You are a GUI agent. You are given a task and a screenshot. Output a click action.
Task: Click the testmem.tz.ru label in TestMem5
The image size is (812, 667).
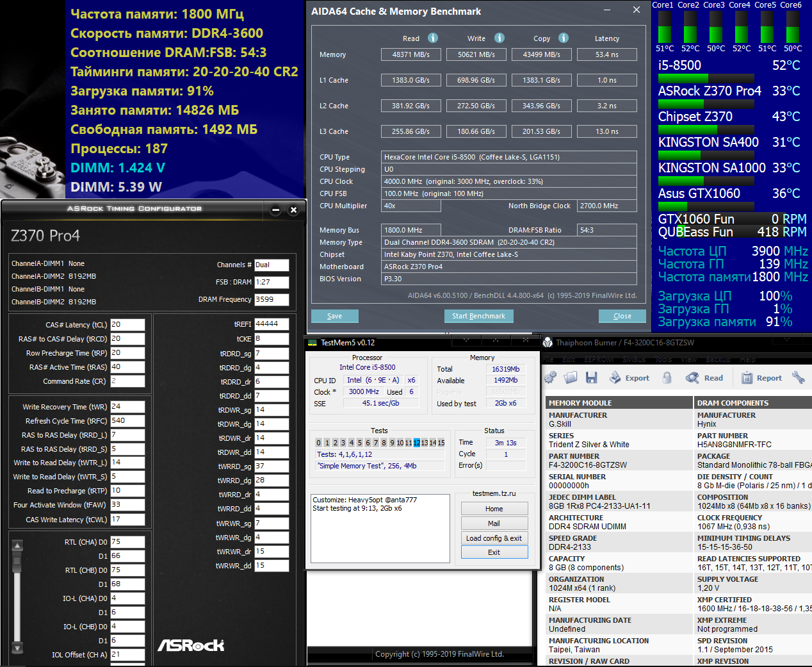[494, 493]
